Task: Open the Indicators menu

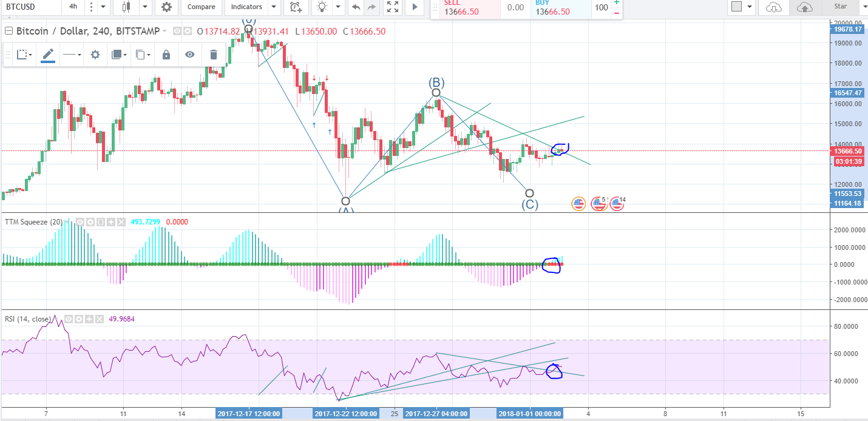Action: click(247, 7)
